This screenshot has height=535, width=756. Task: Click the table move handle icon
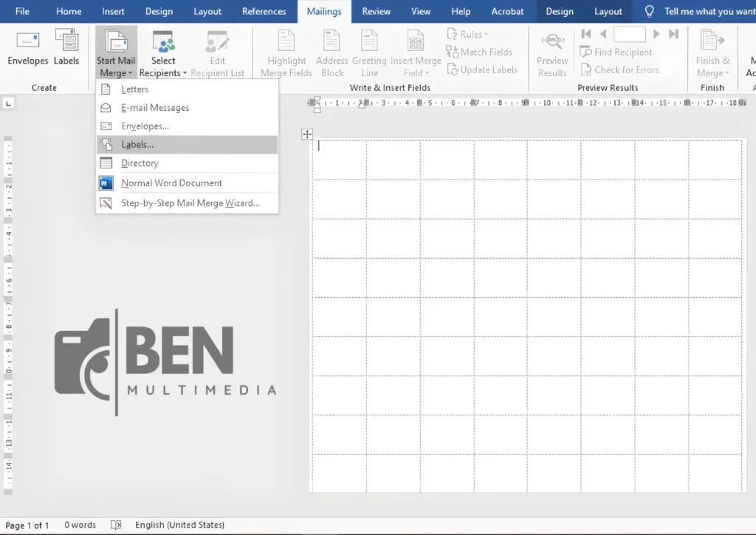coord(307,134)
